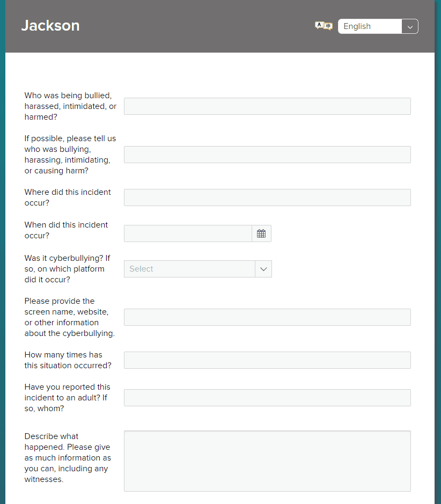Screen dimensions: 441x504
Task: Select the 'reported to an adult' text field
Action: click(x=267, y=398)
